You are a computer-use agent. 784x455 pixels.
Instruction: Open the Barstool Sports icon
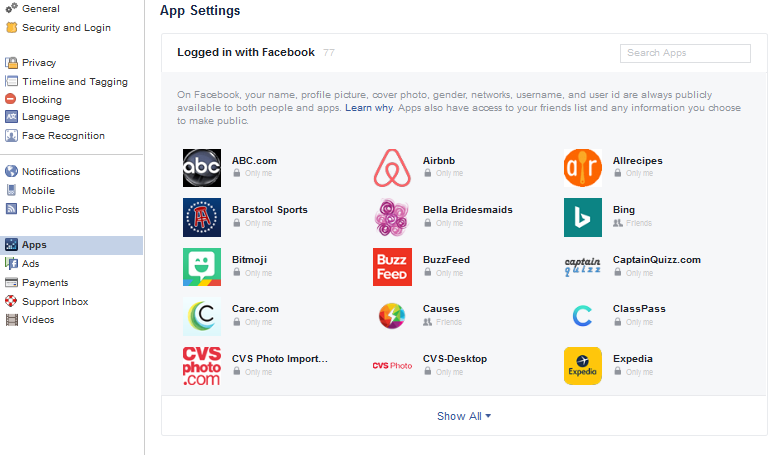202,218
